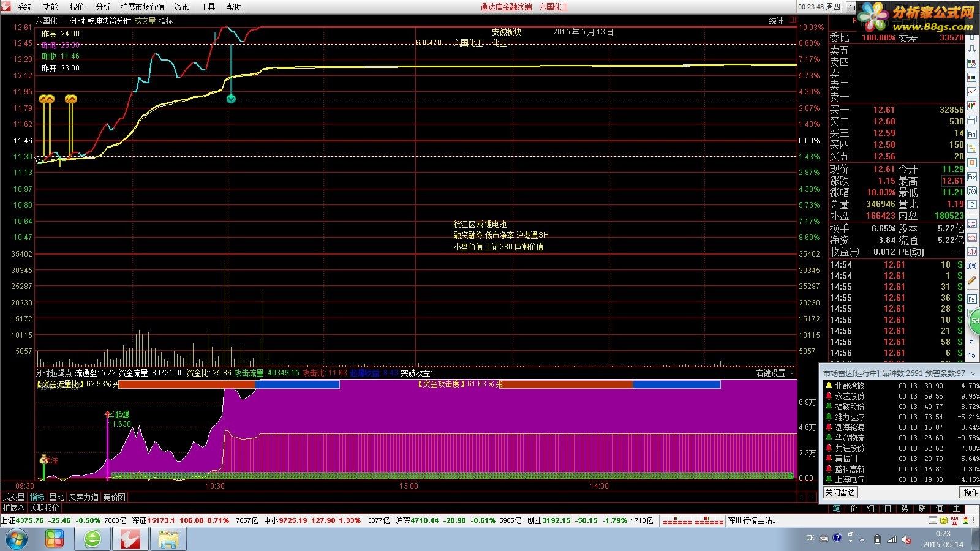Select the 价 tab below radar
This screenshot has width=980, height=551.
tap(853, 509)
